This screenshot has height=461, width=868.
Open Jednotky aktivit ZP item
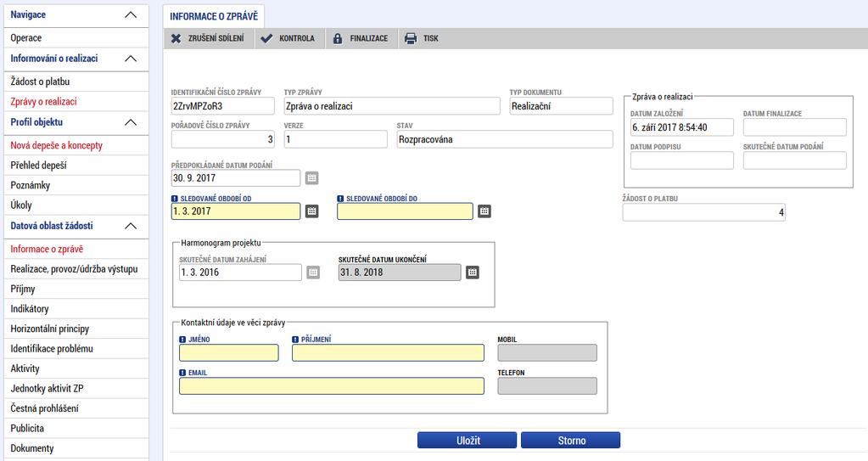pos(76,389)
